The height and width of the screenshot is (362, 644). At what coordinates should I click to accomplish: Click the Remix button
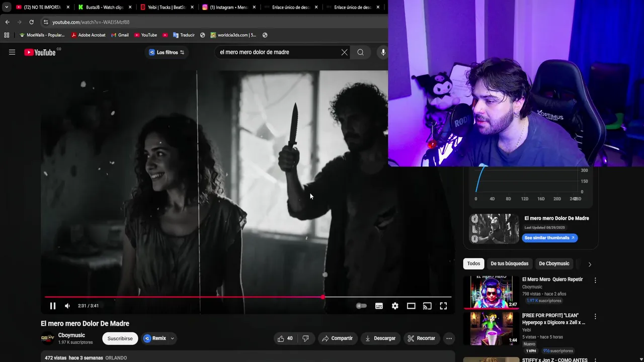point(154,338)
